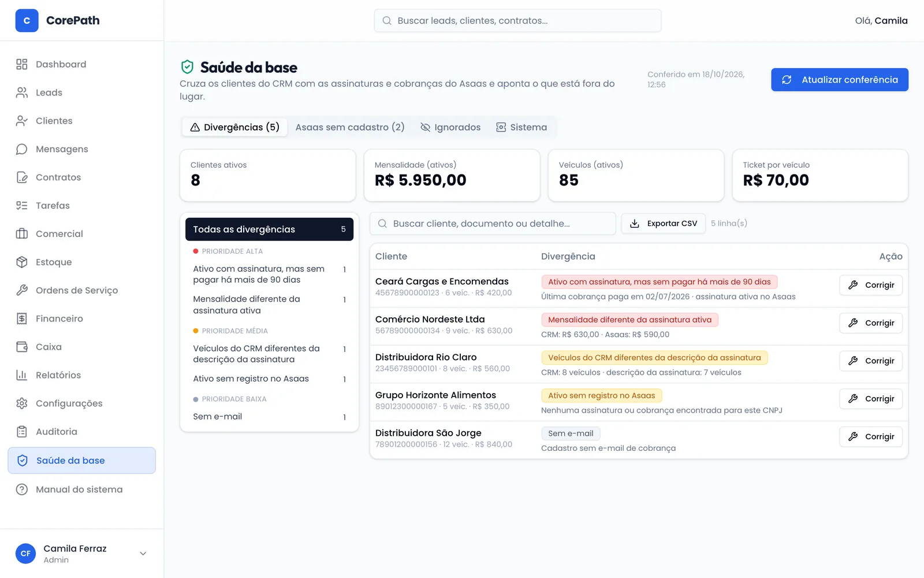Open the Auditoria clipboard icon

click(x=22, y=432)
